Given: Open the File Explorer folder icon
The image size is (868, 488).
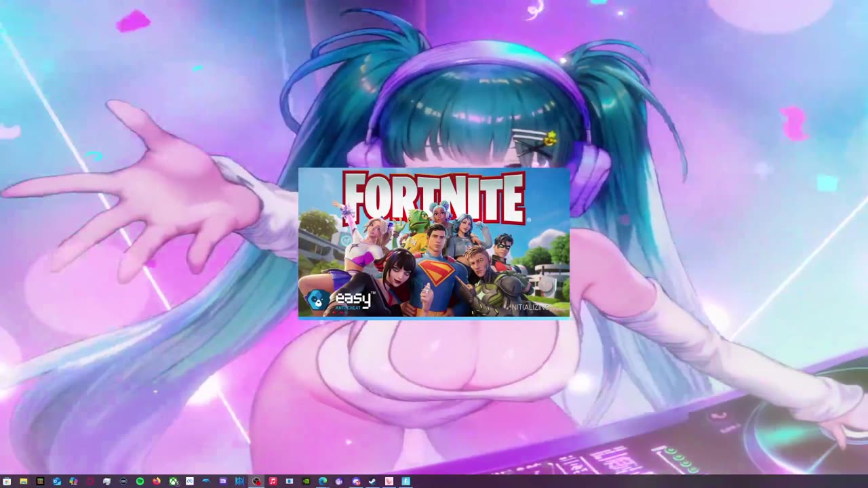Looking at the screenshot, I should tap(24, 481).
